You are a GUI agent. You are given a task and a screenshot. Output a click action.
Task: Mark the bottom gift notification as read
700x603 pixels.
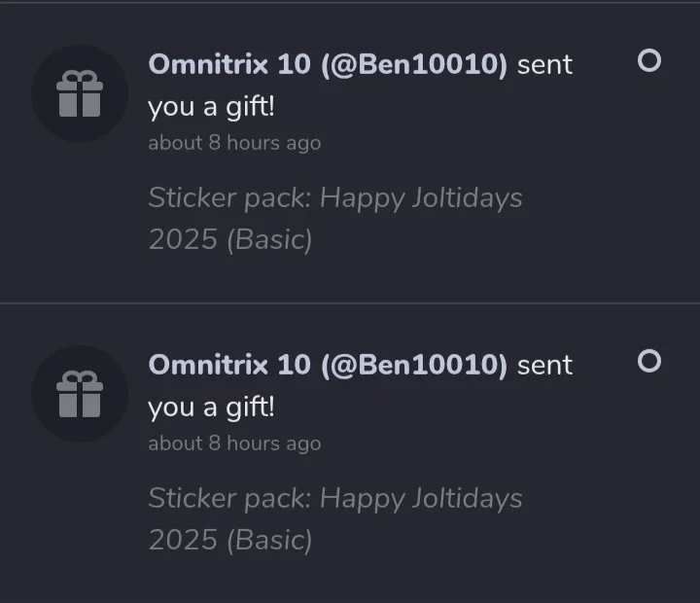[x=648, y=362]
